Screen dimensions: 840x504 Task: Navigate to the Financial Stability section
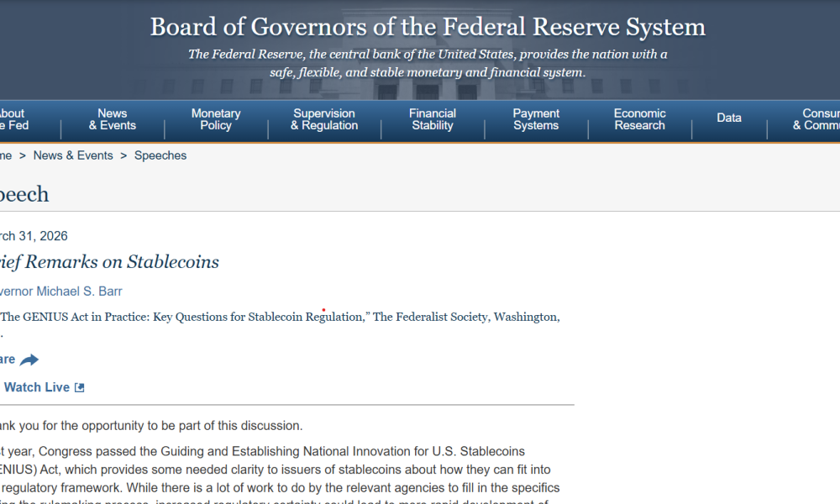tap(432, 118)
